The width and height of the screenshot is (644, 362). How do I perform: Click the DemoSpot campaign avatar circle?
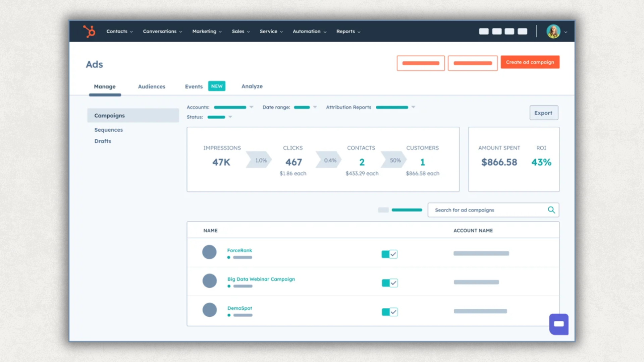210,310
